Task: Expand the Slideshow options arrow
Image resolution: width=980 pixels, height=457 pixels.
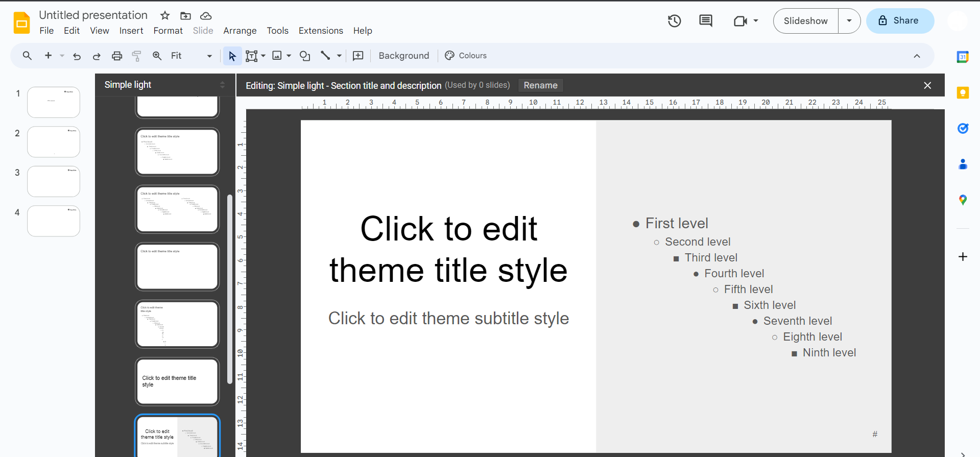Action: pos(849,21)
